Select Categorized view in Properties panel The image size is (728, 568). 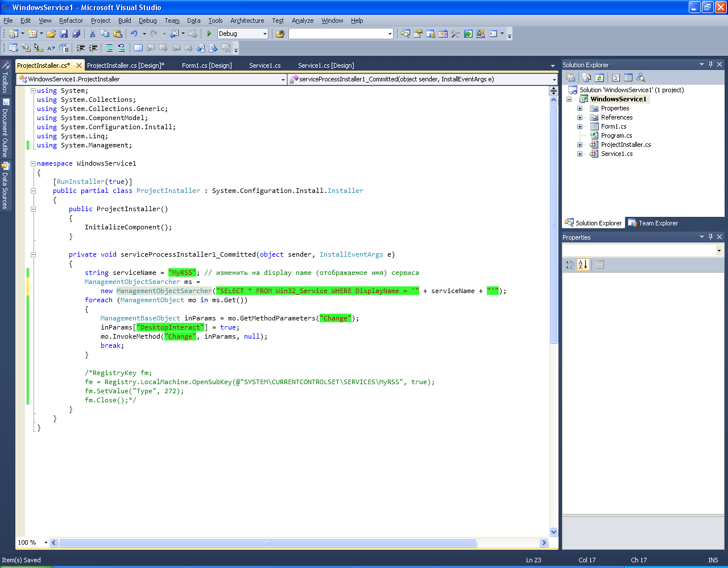coord(570,264)
